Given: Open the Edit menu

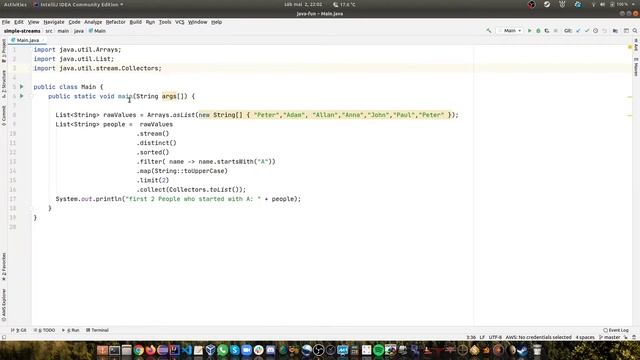Looking at the screenshot, I should tap(19, 22).
